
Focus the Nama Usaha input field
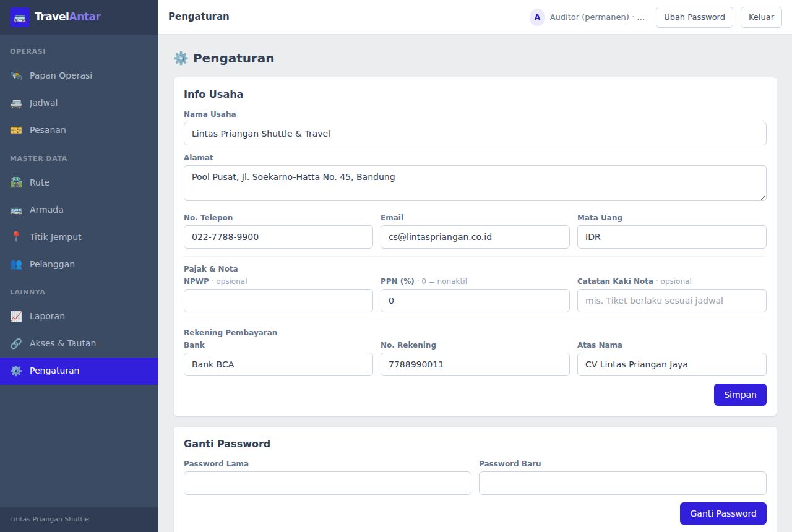point(475,134)
